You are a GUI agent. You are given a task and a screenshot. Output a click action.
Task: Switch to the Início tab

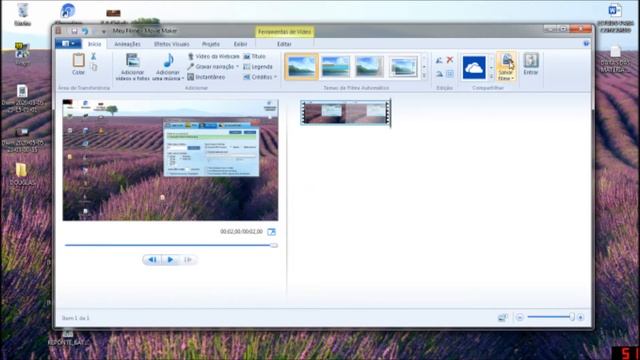(95, 44)
